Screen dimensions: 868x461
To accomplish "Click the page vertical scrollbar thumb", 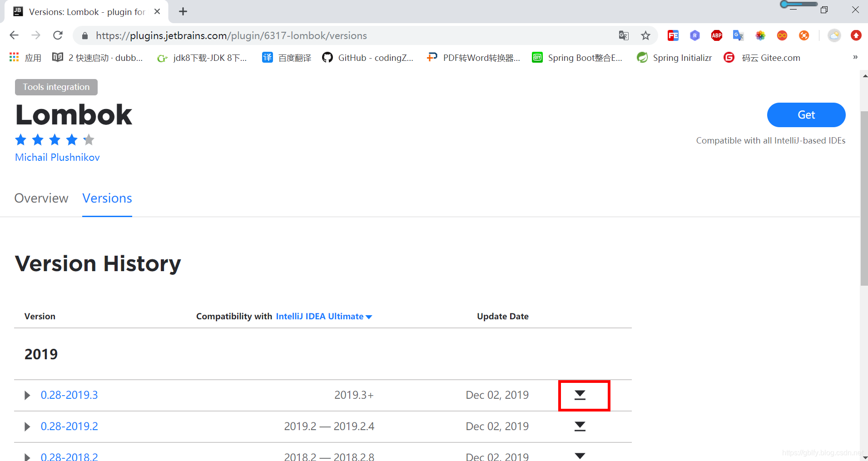I will pos(864,198).
